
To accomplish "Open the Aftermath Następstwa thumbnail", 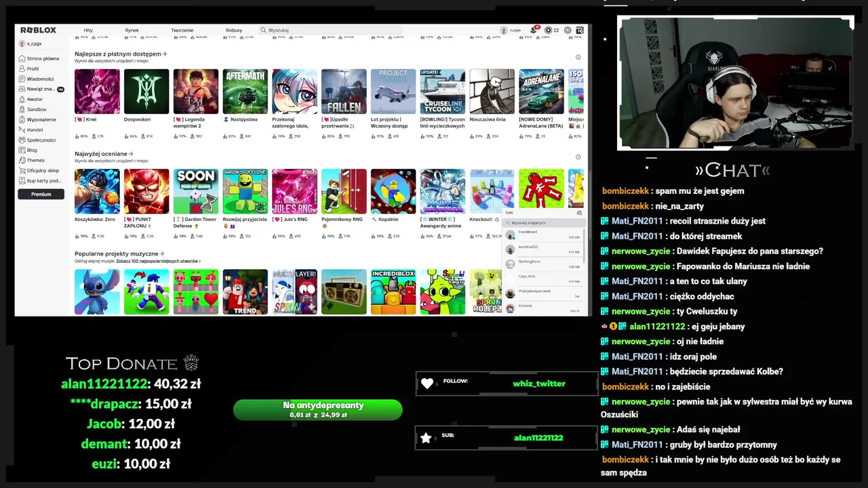I will pyautogui.click(x=245, y=91).
